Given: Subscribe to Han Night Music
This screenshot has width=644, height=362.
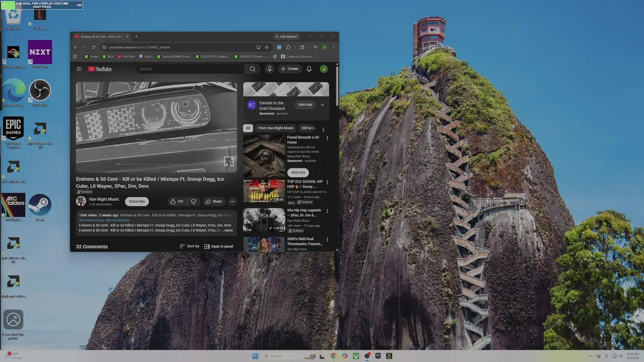Looking at the screenshot, I should 137,202.
